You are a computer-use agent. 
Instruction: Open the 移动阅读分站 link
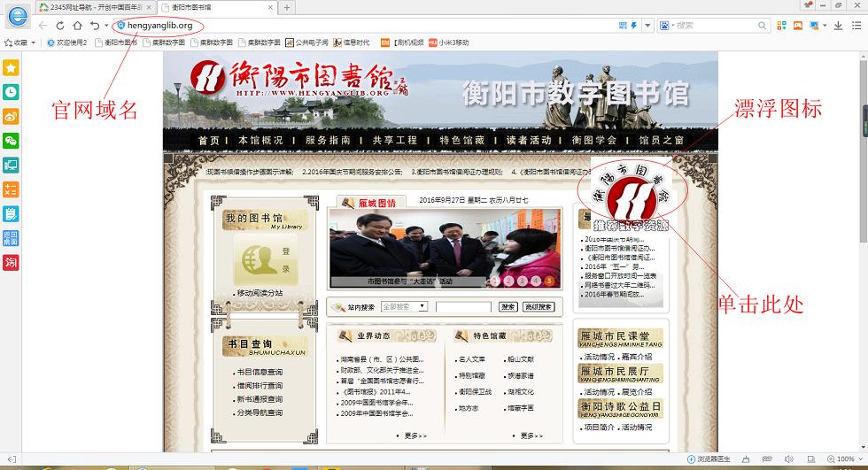[x=260, y=293]
